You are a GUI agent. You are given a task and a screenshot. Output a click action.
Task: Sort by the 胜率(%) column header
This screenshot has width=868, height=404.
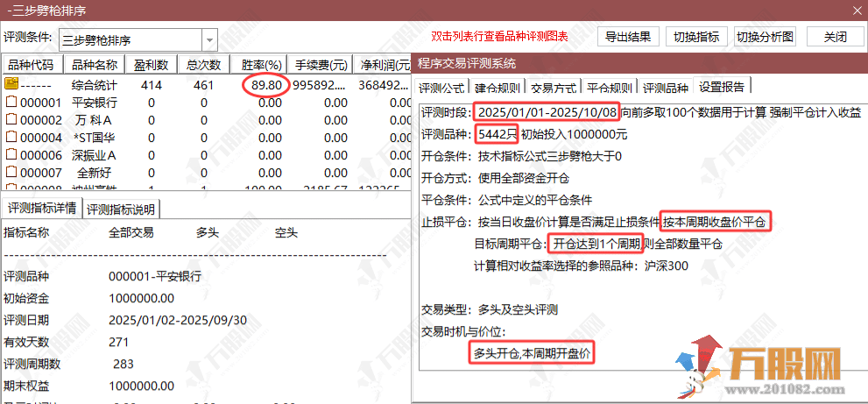tap(261, 65)
